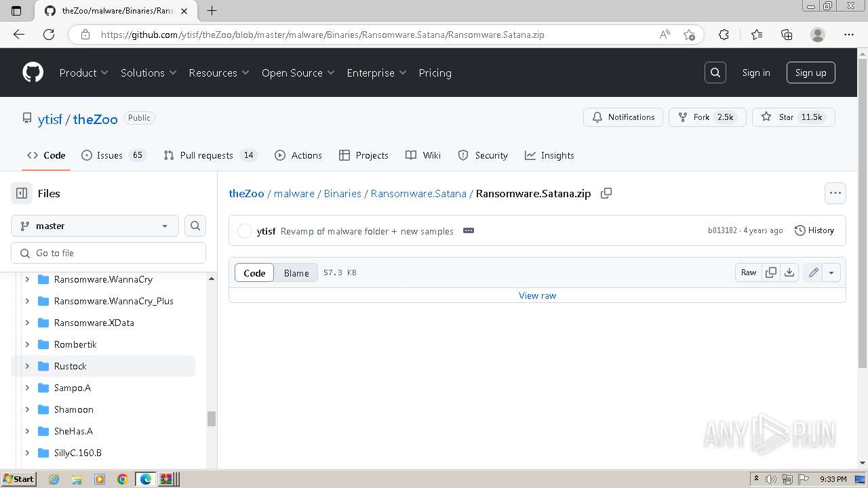Open the GitHub search icon button
The height and width of the screenshot is (488, 868).
(x=715, y=73)
